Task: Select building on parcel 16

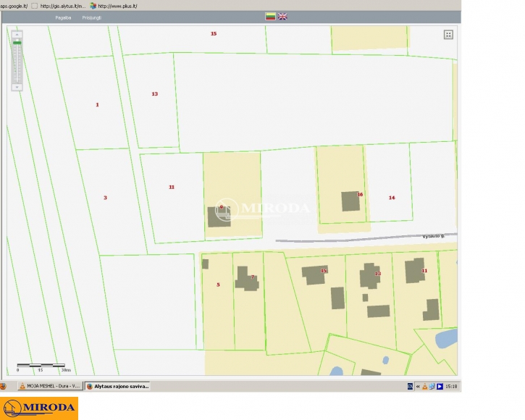Action: tap(350, 201)
